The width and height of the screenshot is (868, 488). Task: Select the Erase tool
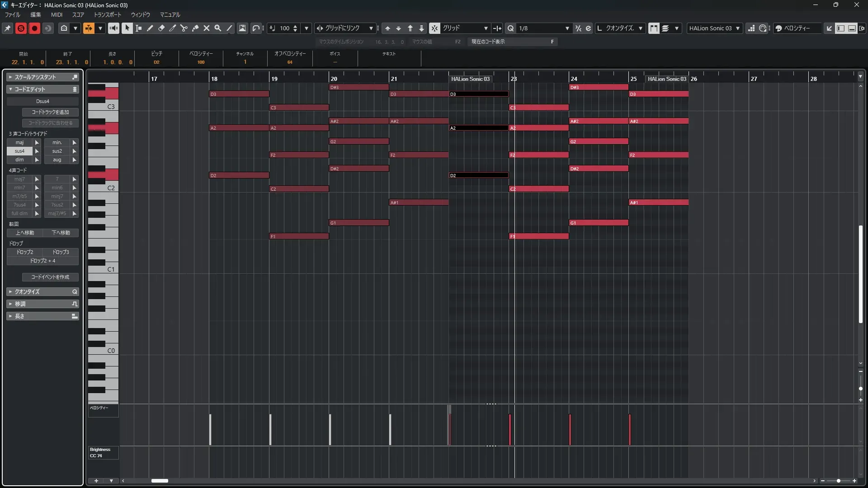pyautogui.click(x=161, y=28)
